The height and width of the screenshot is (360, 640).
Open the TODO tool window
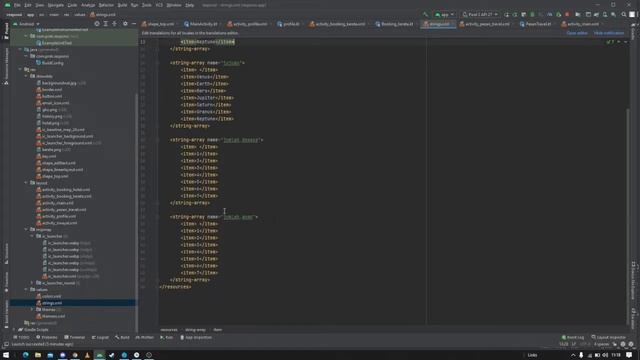(22, 337)
